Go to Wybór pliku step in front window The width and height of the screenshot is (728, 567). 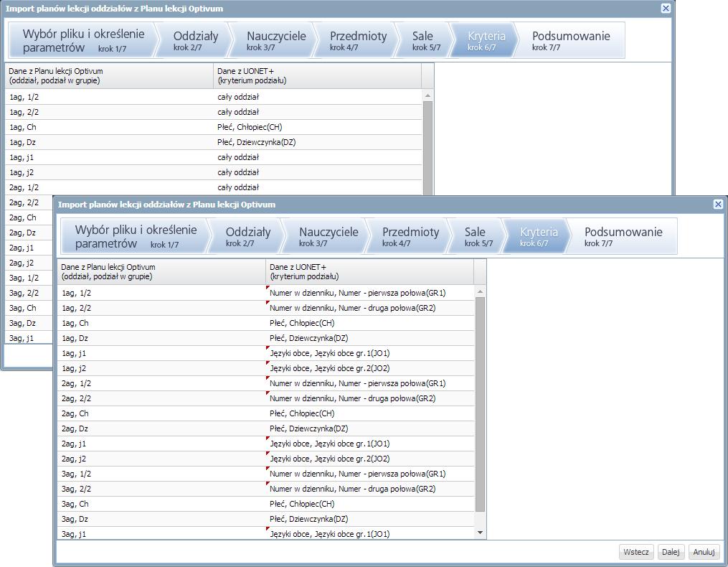click(136, 236)
